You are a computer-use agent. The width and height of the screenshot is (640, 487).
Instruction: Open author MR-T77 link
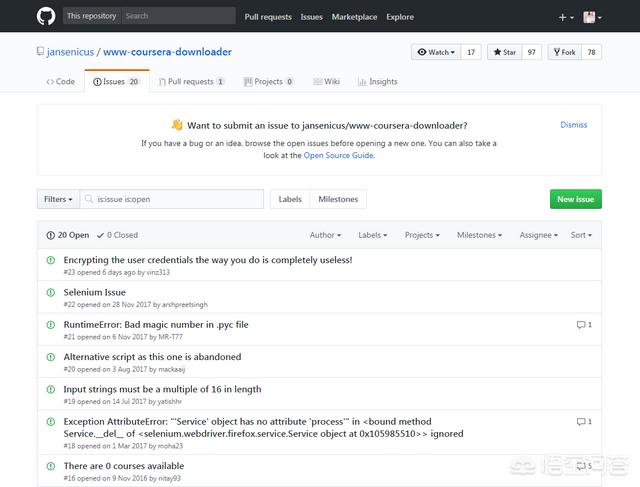tap(170, 337)
